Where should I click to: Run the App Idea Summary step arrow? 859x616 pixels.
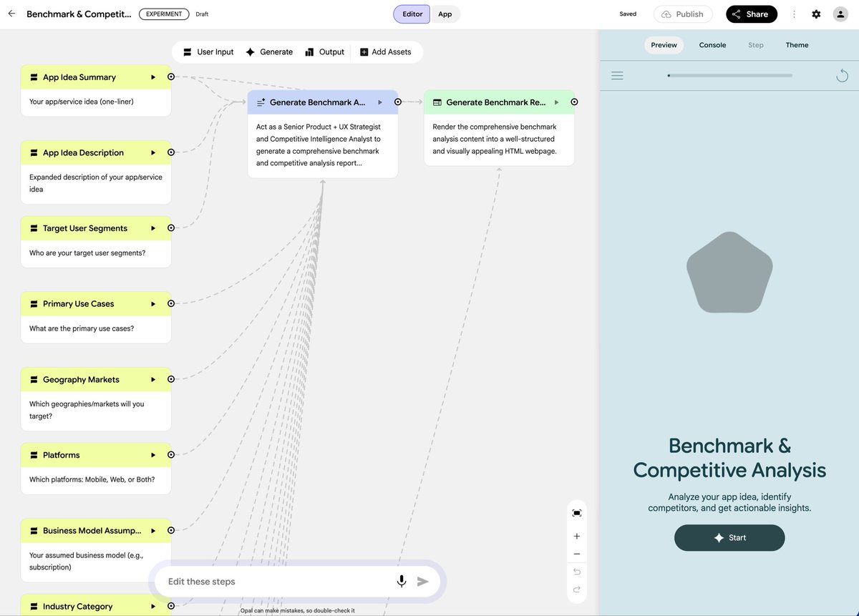153,77
